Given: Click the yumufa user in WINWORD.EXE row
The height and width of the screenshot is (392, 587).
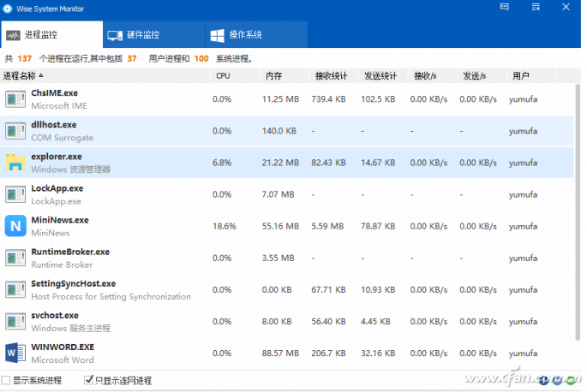Looking at the screenshot, I should click(x=523, y=353).
